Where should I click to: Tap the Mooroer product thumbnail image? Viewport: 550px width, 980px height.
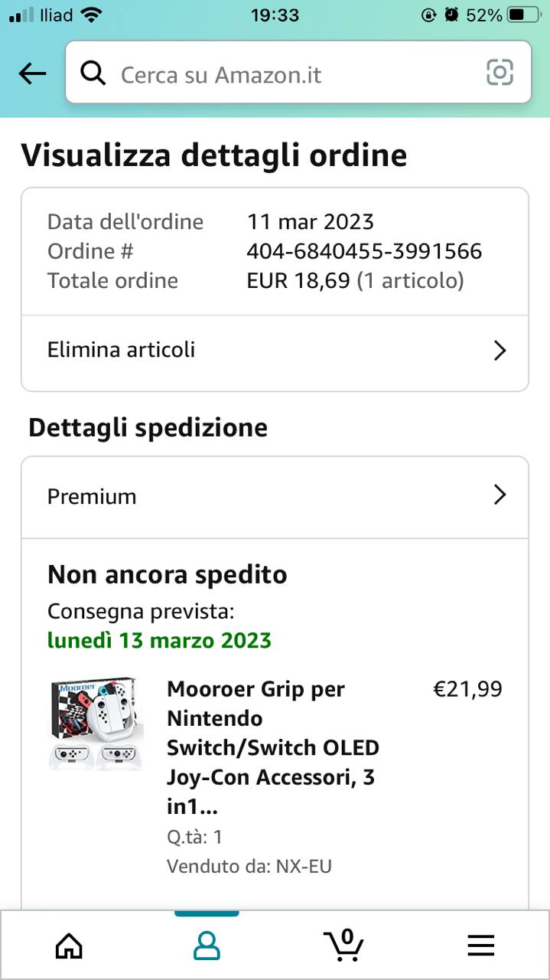tap(96, 724)
